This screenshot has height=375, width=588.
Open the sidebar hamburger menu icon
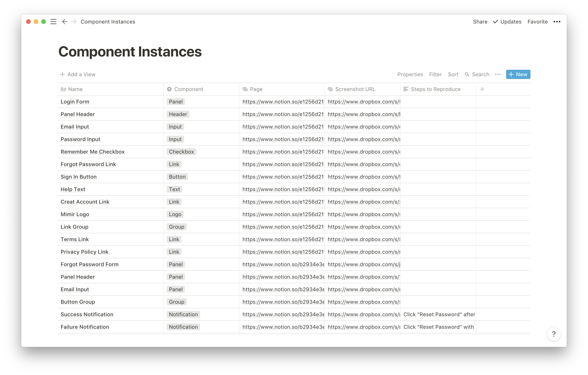pos(53,22)
